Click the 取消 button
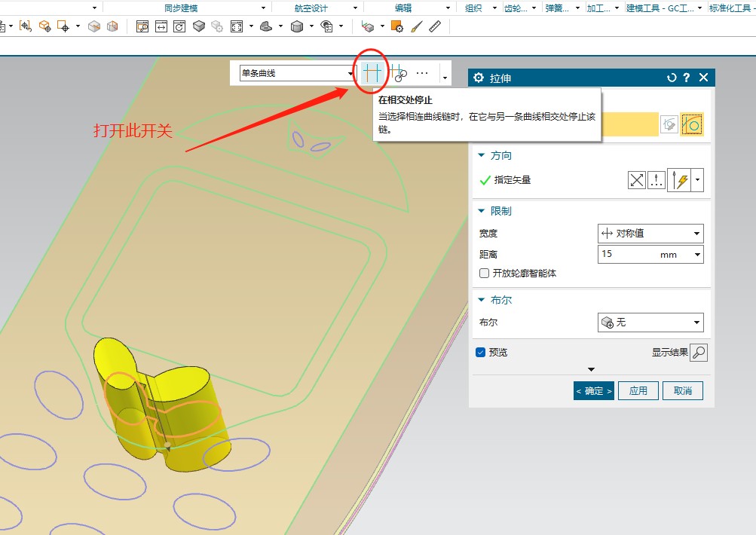The height and width of the screenshot is (535, 756). click(x=683, y=390)
